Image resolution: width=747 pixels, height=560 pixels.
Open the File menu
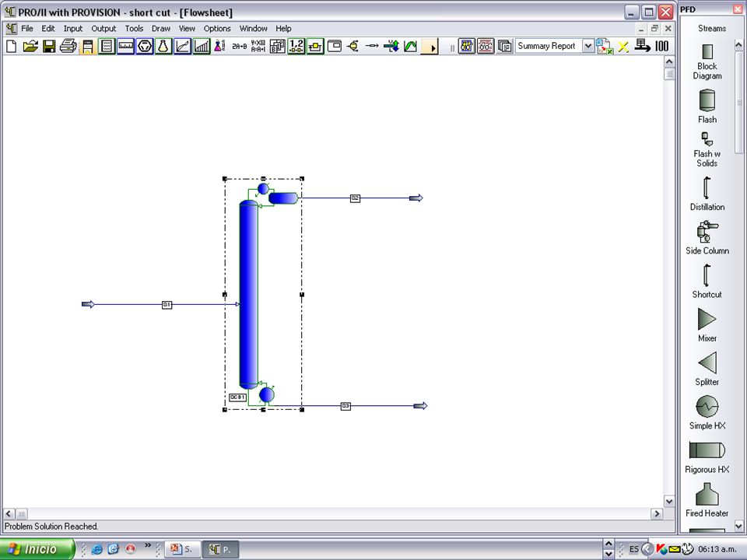(27, 29)
